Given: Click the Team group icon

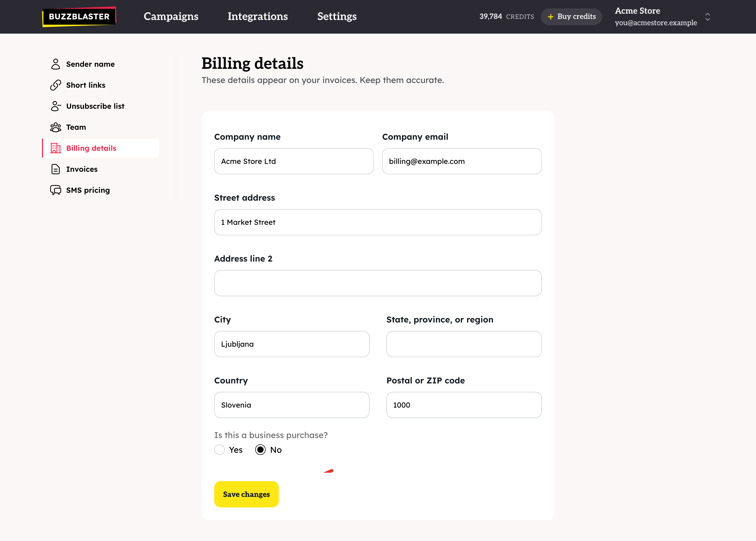Looking at the screenshot, I should (x=56, y=127).
